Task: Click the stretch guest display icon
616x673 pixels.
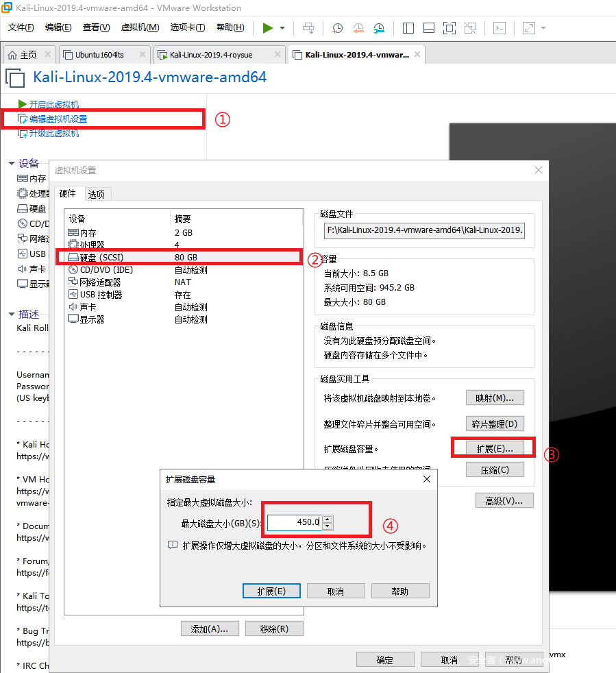Action: click(x=529, y=28)
